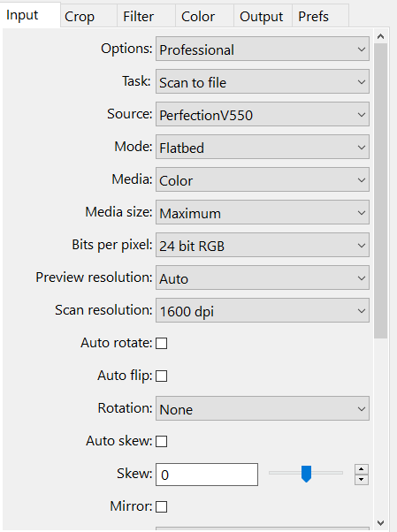Increase Skew with the up stepper arrow

tap(362, 469)
